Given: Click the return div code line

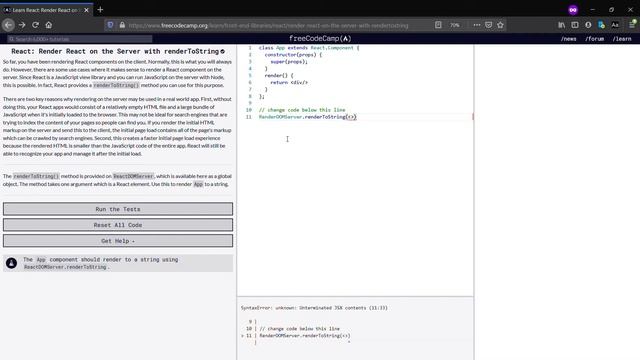Looking at the screenshot, I should (x=289, y=82).
